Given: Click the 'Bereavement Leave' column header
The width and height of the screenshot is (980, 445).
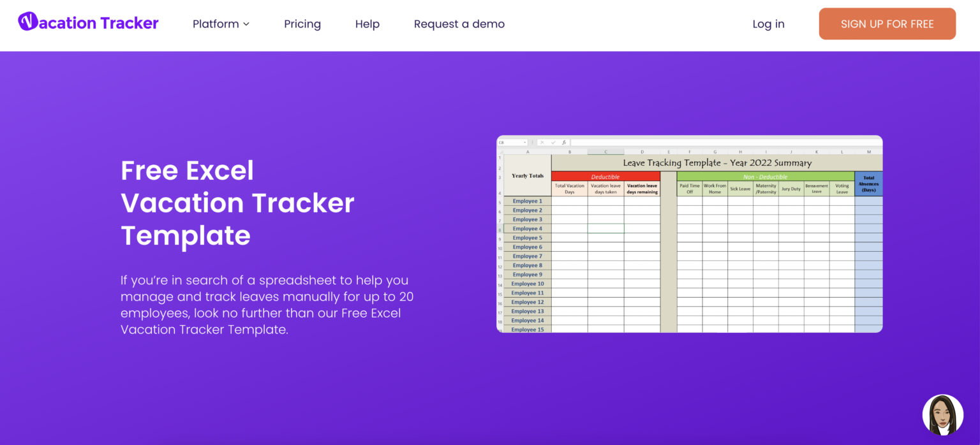Looking at the screenshot, I should coord(817,189).
